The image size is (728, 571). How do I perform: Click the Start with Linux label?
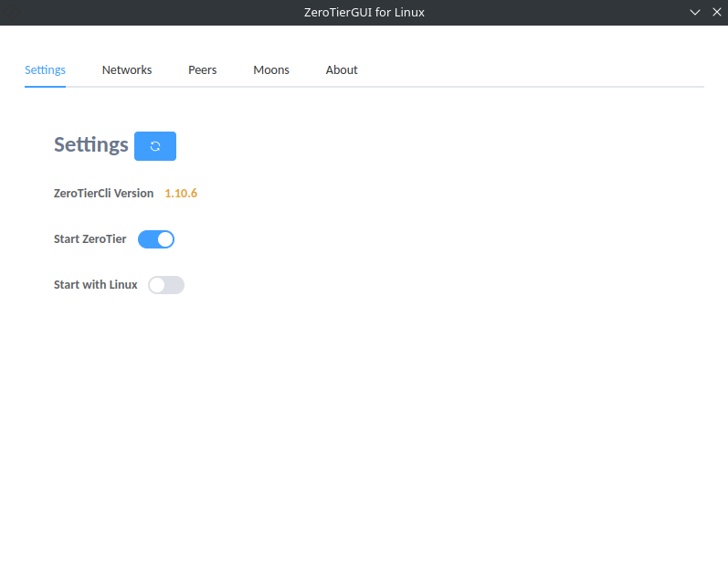point(96,284)
